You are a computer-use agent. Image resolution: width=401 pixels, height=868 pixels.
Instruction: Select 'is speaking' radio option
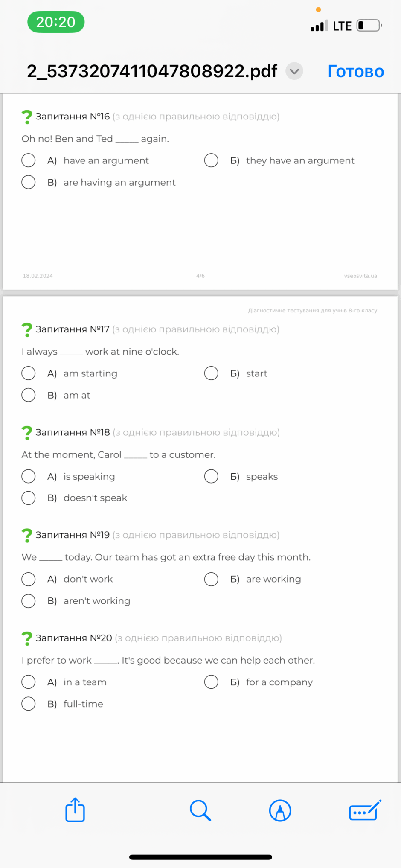tap(29, 476)
